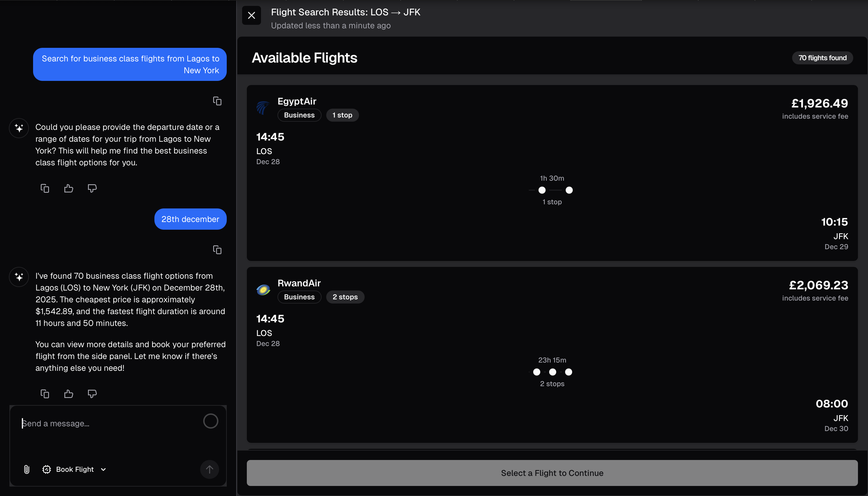This screenshot has height=496, width=868.
Task: Give thumbs up to the flight results message
Action: tap(68, 394)
